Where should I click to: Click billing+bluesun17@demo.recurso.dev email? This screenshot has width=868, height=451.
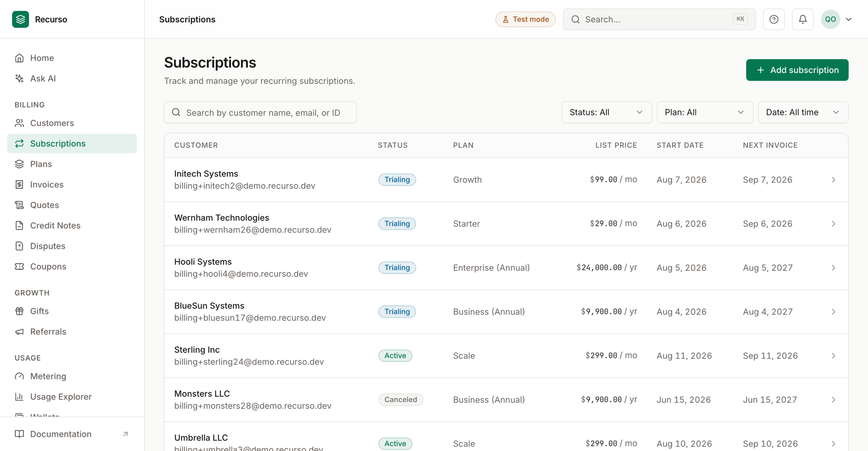(x=250, y=318)
